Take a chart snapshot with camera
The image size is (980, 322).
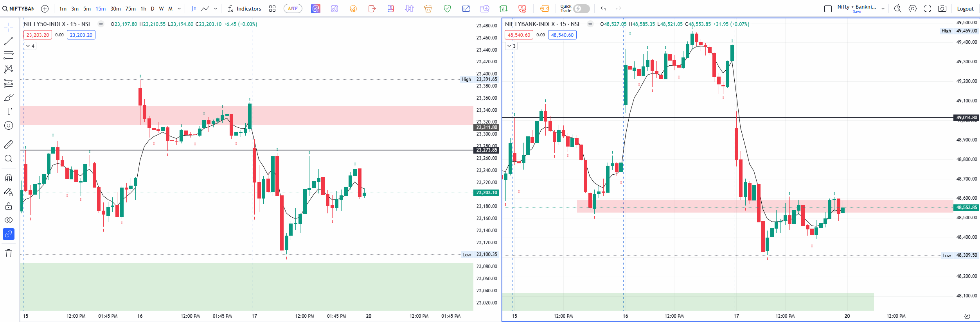point(942,9)
